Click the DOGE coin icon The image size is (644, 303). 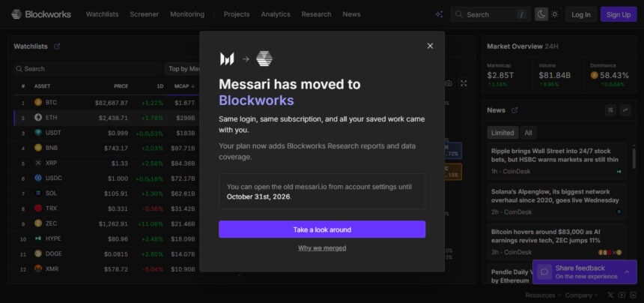[x=38, y=253]
